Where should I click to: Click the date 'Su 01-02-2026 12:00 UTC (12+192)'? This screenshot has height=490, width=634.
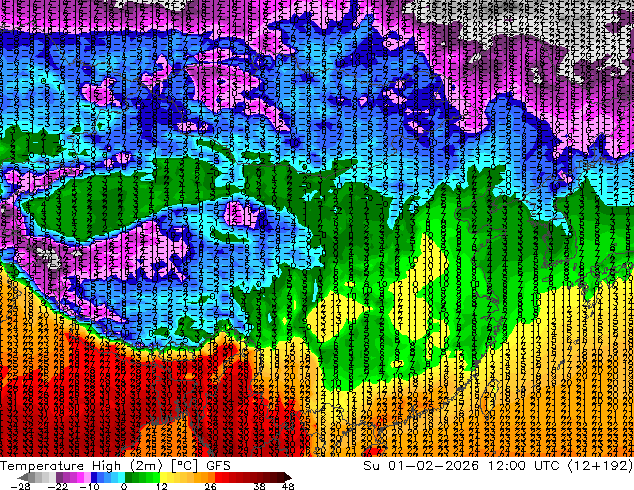click(x=498, y=466)
